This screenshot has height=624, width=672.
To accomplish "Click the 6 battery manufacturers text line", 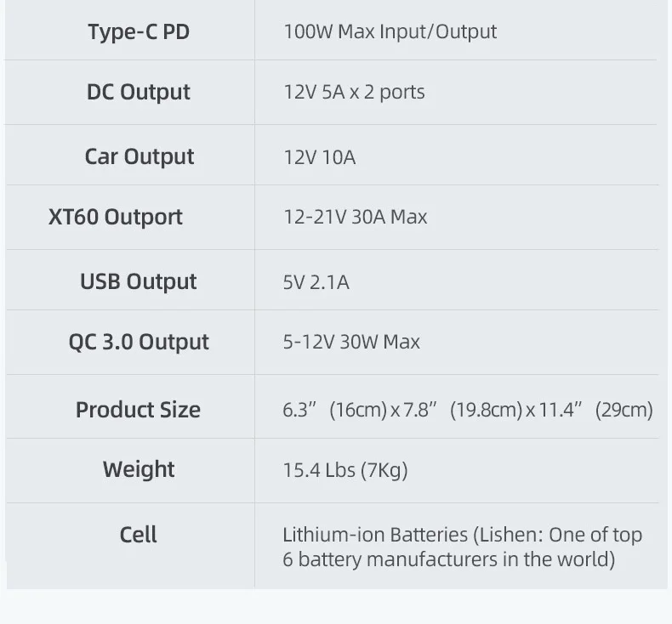I will 449,559.
